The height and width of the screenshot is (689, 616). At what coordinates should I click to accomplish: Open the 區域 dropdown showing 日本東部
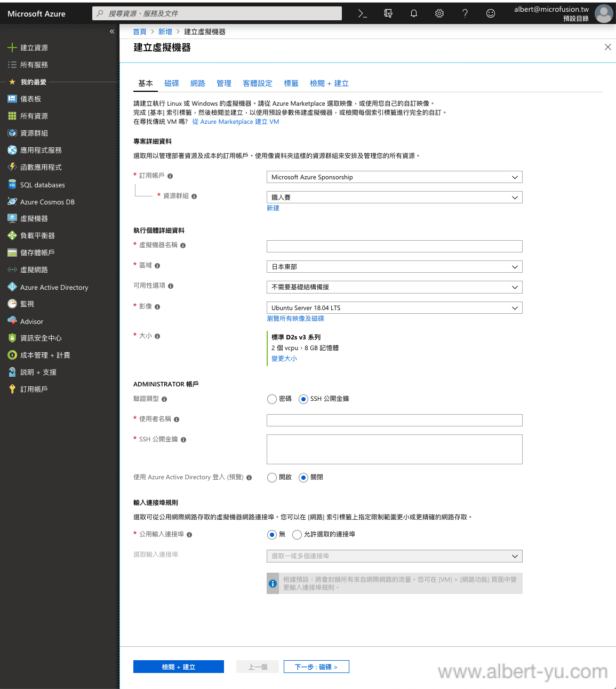tap(394, 267)
